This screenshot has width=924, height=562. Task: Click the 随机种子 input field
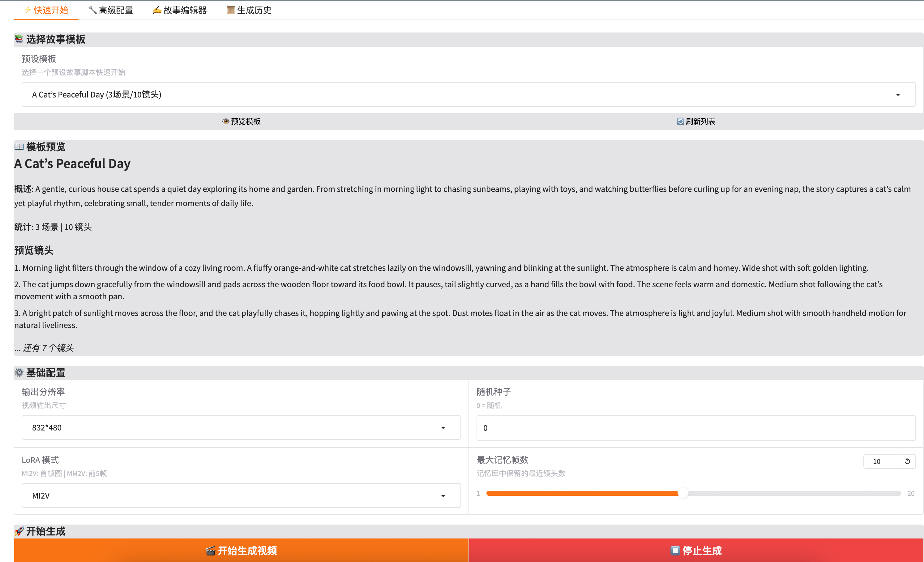pos(695,428)
